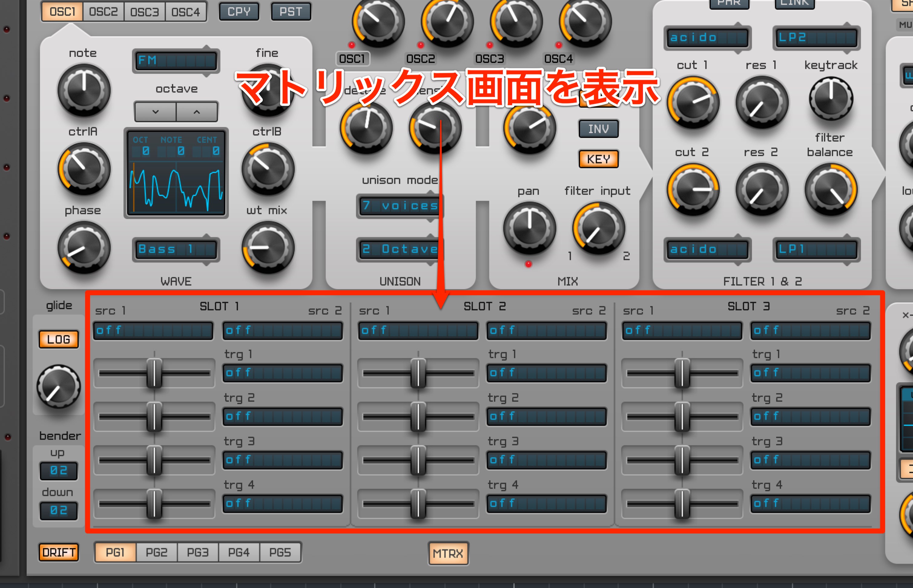Click the OSC3 mixer level knob

click(x=516, y=21)
